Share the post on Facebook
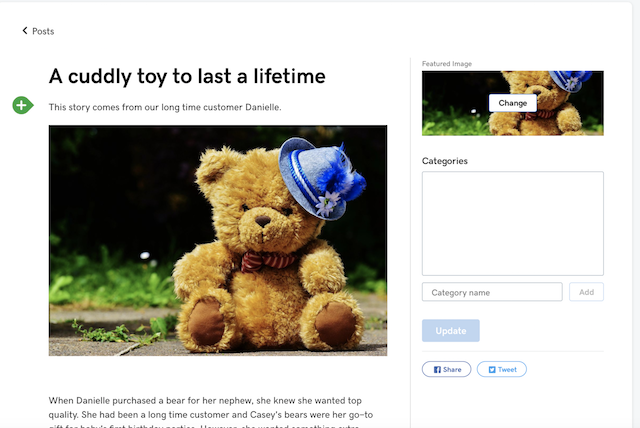Viewport: 640px width, 428px height. pyautogui.click(x=447, y=369)
